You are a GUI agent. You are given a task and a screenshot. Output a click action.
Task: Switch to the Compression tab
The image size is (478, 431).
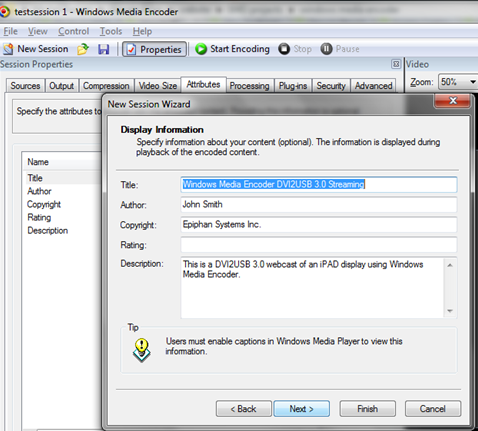[106, 86]
